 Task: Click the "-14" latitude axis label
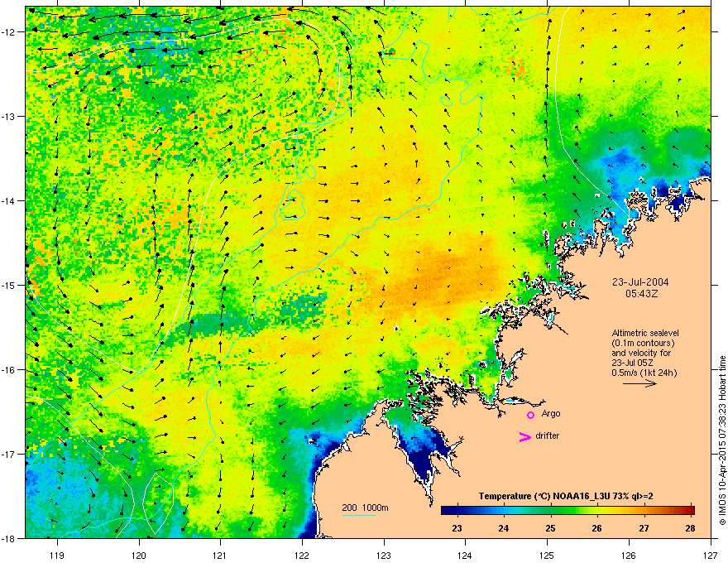point(8,201)
